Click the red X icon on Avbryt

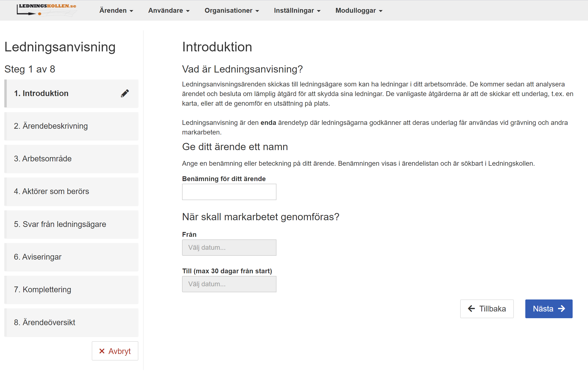coord(102,351)
